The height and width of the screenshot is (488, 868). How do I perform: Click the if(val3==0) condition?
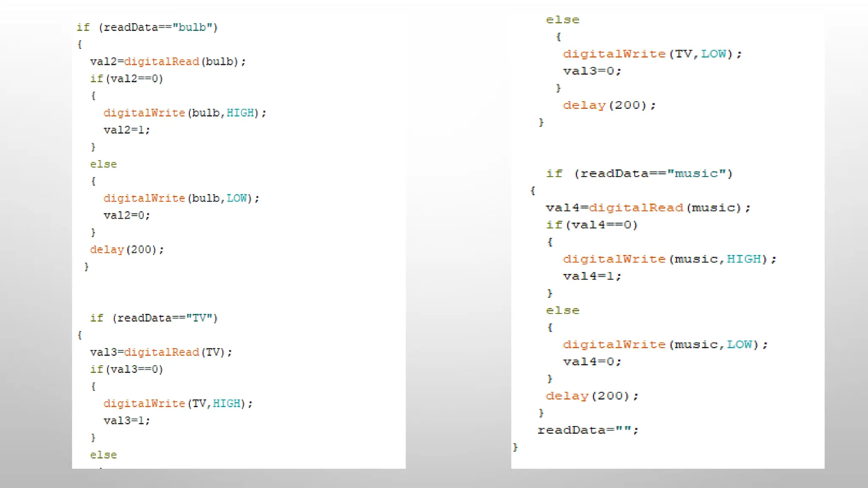pyautogui.click(x=126, y=369)
